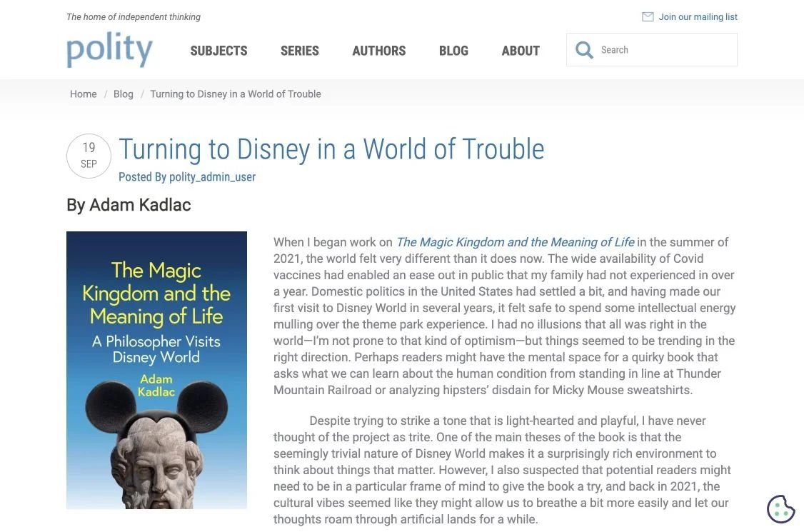The width and height of the screenshot is (804, 532).
Task: Click the Search input field
Action: [652, 50]
